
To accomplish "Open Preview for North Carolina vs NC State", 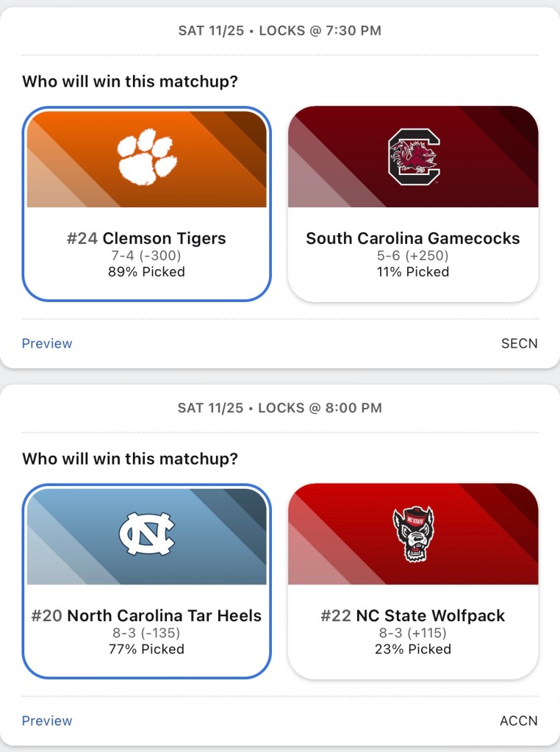I will (x=47, y=721).
